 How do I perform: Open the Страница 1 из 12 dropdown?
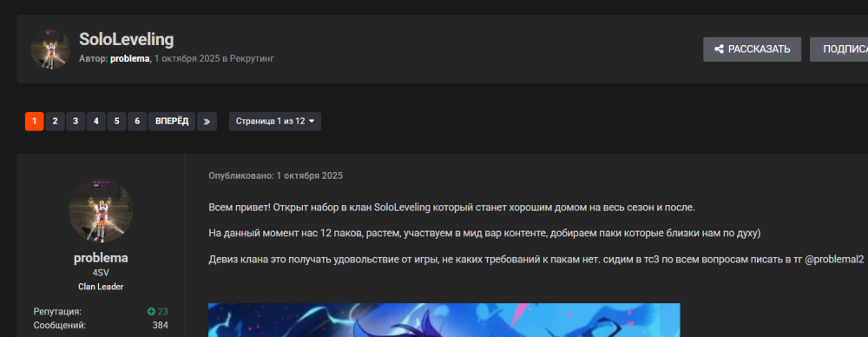275,122
